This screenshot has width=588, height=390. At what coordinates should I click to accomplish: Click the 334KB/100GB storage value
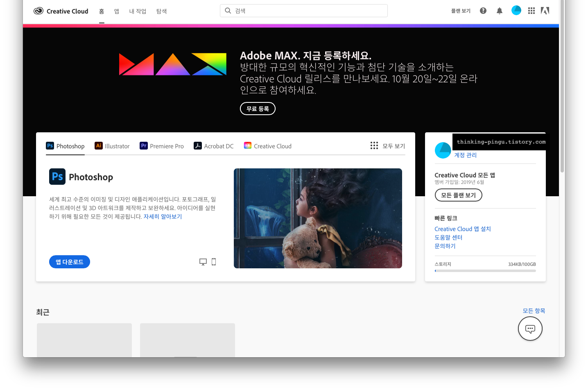click(x=522, y=264)
